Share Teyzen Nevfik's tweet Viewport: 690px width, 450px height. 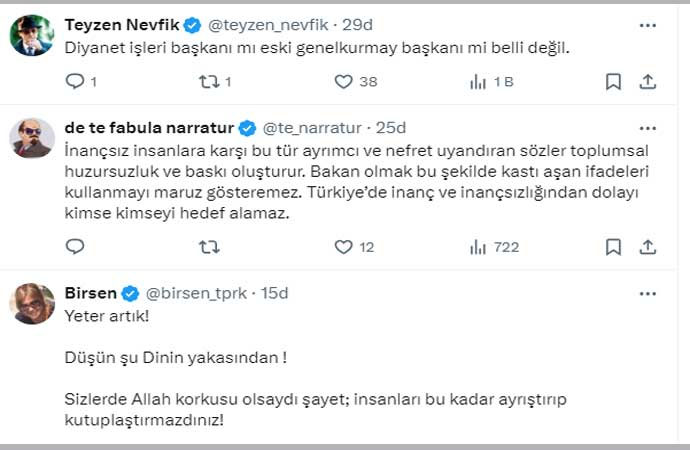point(647,82)
